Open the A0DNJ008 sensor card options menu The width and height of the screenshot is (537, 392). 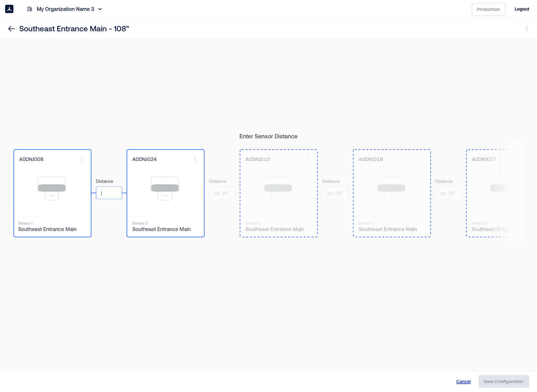pyautogui.click(x=82, y=159)
